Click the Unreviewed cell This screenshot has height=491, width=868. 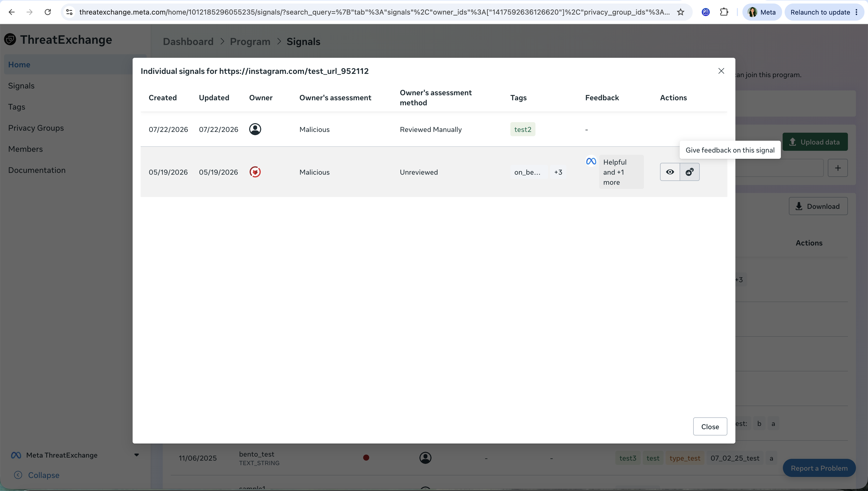[419, 172]
